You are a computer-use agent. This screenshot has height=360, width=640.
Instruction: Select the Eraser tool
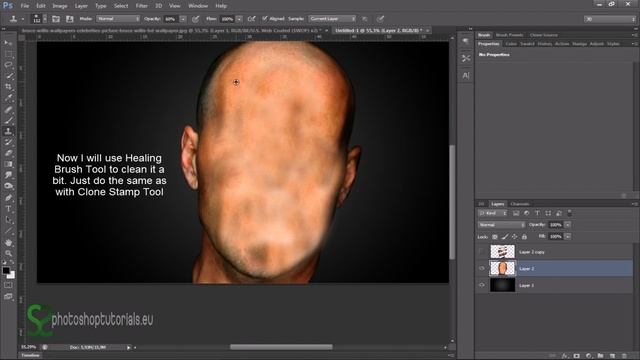point(8,153)
